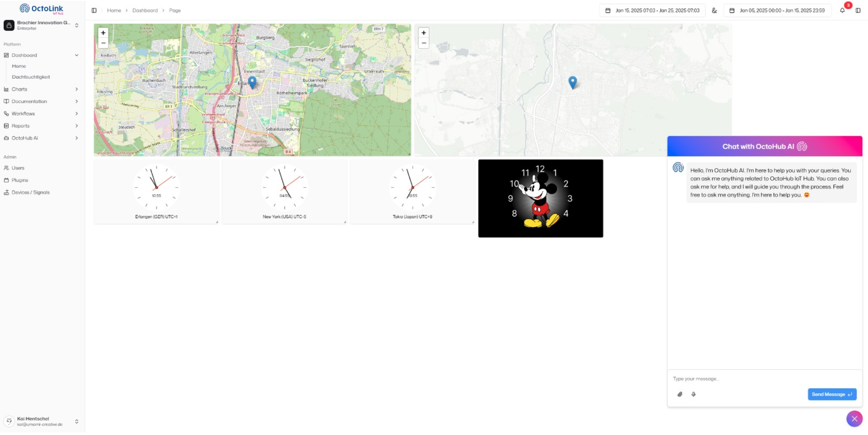Click the OctoLink logo
This screenshot has height=435, width=868.
(x=42, y=9)
